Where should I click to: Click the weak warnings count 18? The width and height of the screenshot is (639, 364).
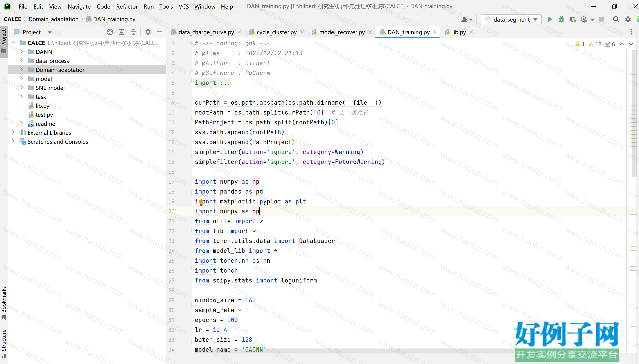coord(595,44)
